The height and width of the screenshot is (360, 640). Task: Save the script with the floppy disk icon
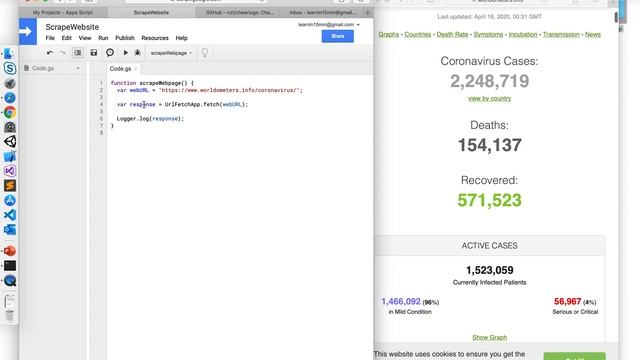(94, 53)
